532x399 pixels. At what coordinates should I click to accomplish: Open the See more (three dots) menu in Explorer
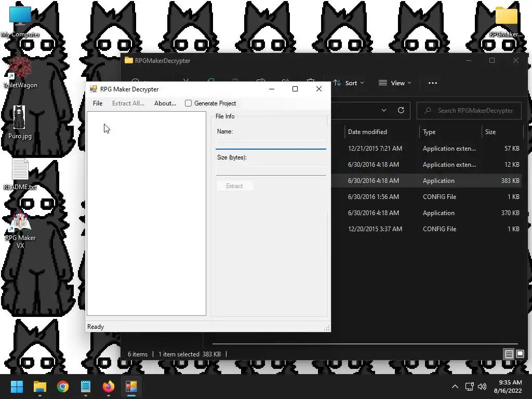coord(433,83)
